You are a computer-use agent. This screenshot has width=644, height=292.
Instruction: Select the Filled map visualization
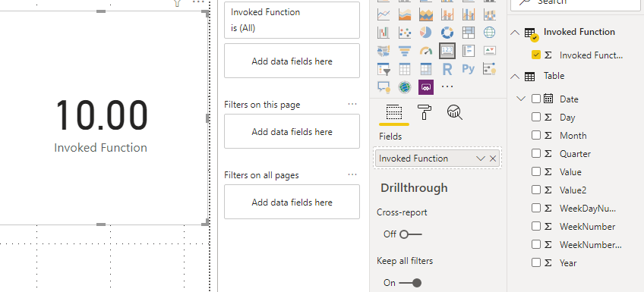(384, 51)
